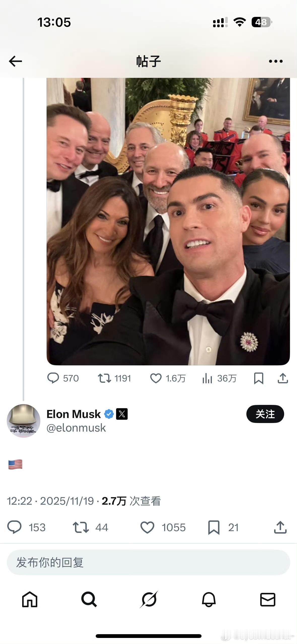The width and height of the screenshot is (297, 644).
Task: Tap the 关注 follow button
Action: coord(265,414)
